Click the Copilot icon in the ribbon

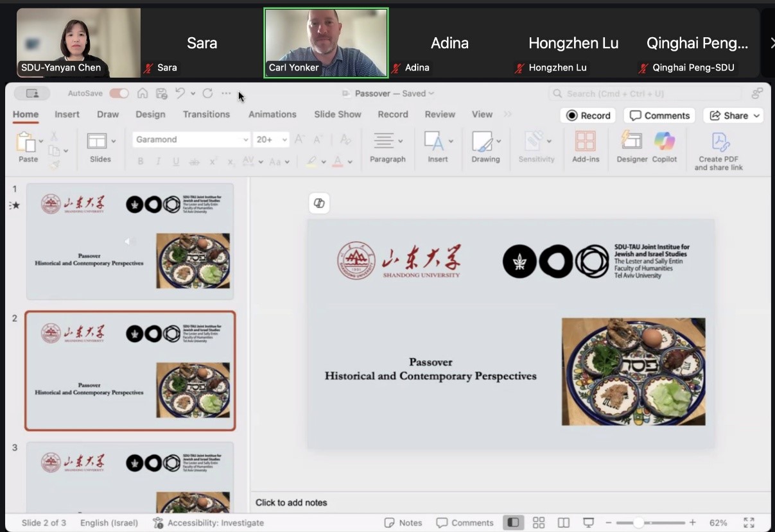click(x=665, y=141)
